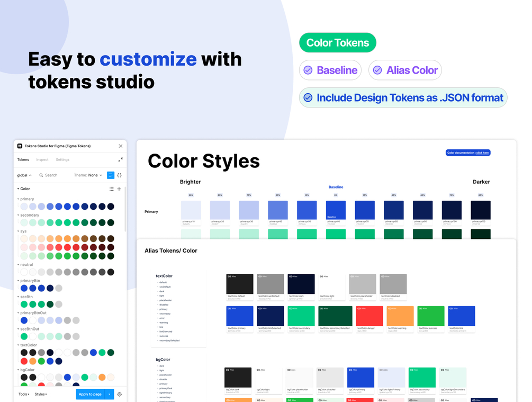Viewport: 532px width, 402px height.
Task: Open the JSON view curly braces icon
Action: (x=120, y=175)
